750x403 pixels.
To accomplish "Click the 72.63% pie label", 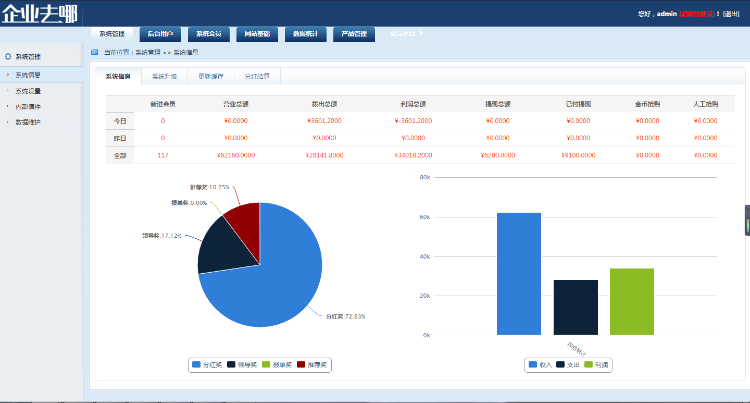I will pyautogui.click(x=346, y=316).
